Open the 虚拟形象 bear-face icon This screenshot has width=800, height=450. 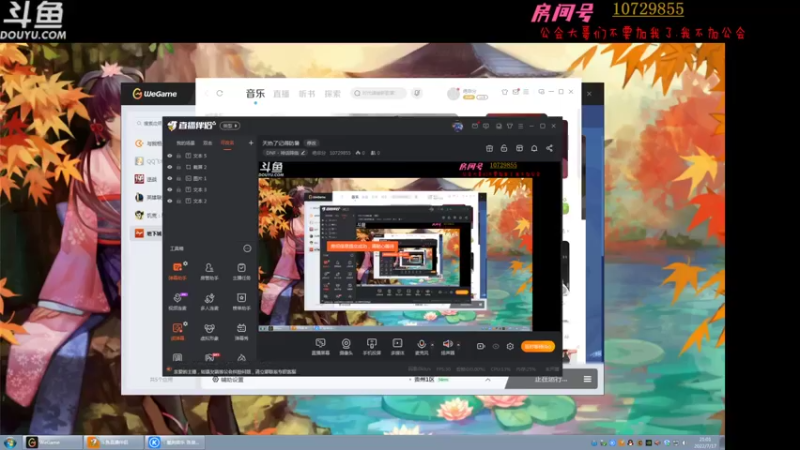click(x=209, y=331)
